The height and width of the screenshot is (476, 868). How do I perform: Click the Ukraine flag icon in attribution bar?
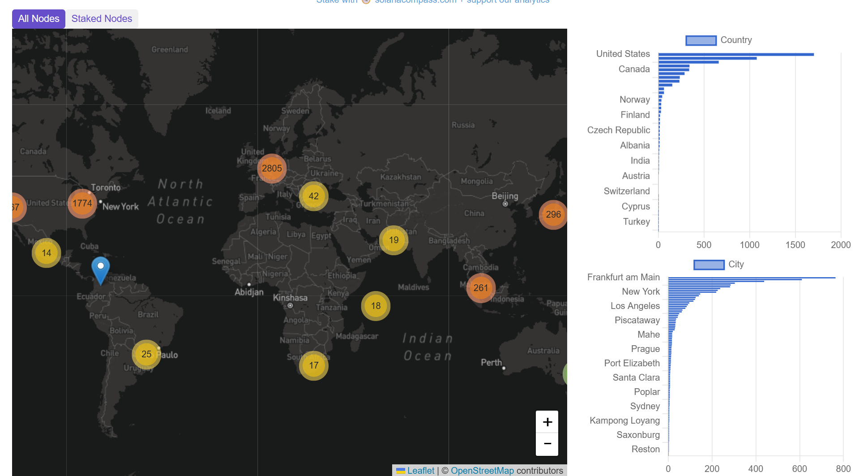coord(401,471)
